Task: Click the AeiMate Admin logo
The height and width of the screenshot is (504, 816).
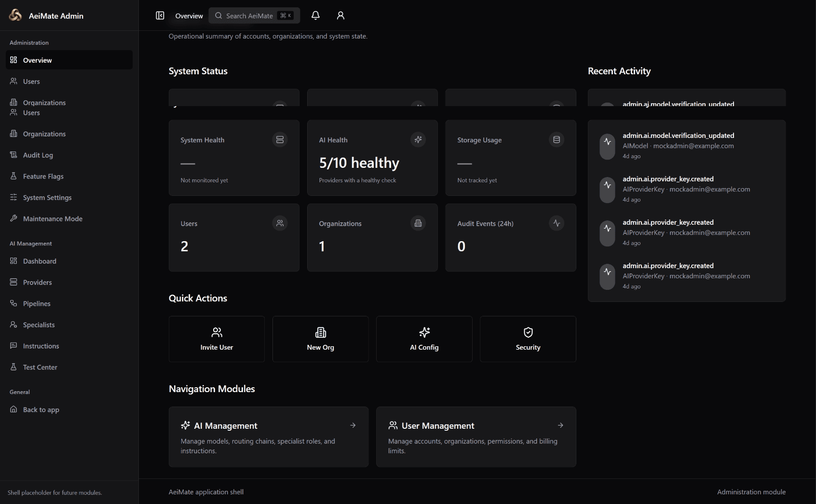Action: (15, 15)
